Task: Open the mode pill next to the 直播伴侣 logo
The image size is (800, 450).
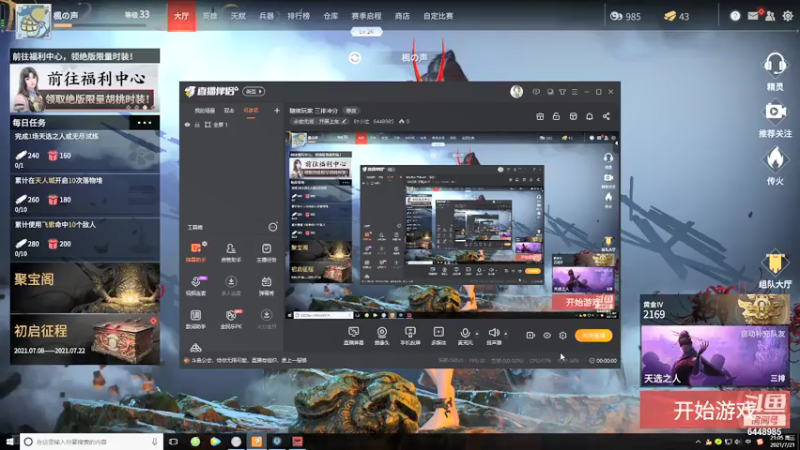Action: pyautogui.click(x=254, y=92)
